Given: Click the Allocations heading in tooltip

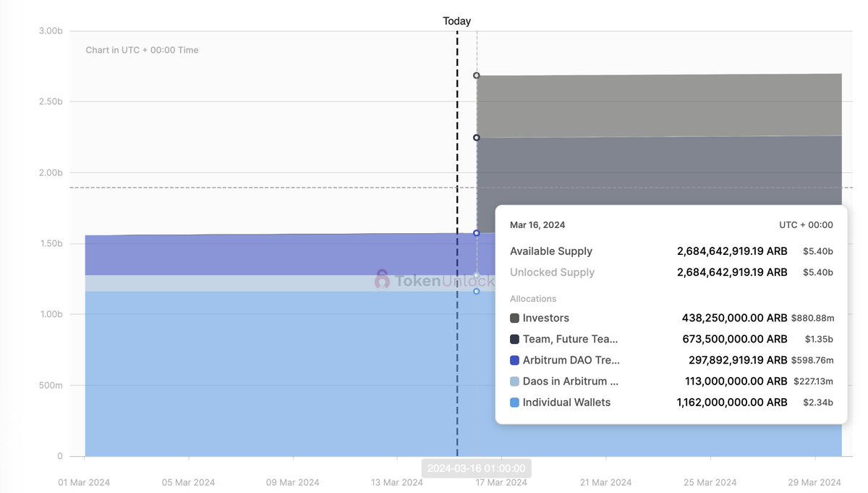Looking at the screenshot, I should point(533,298).
